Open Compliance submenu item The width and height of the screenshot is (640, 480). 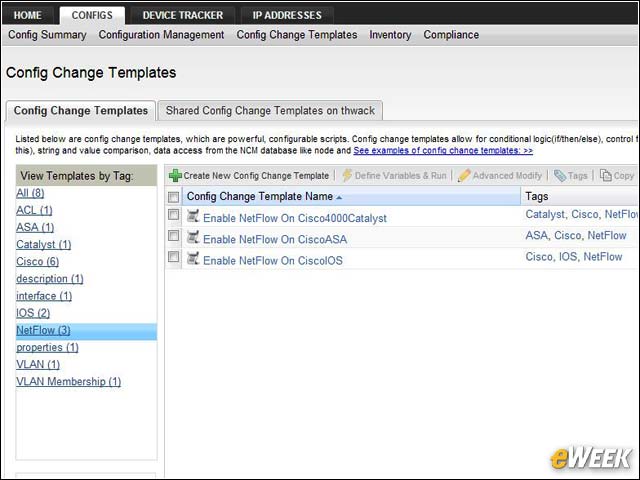(x=451, y=35)
